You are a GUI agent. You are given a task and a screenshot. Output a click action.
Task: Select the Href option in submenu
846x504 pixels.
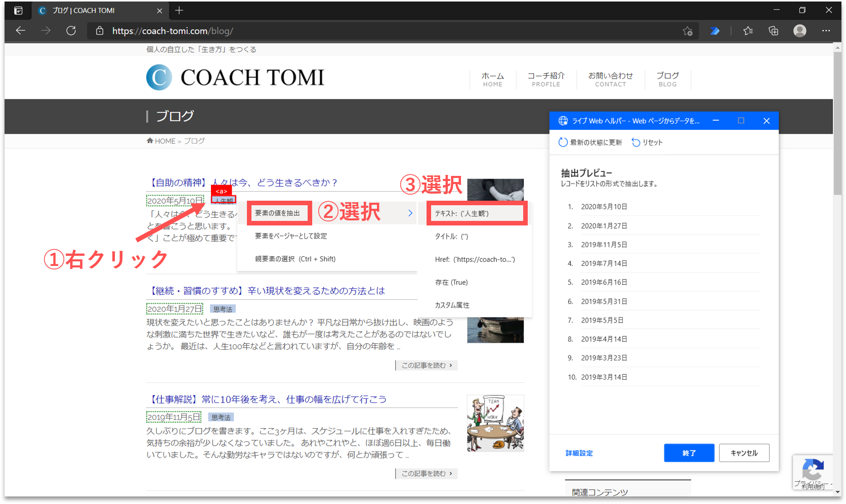pos(475,259)
